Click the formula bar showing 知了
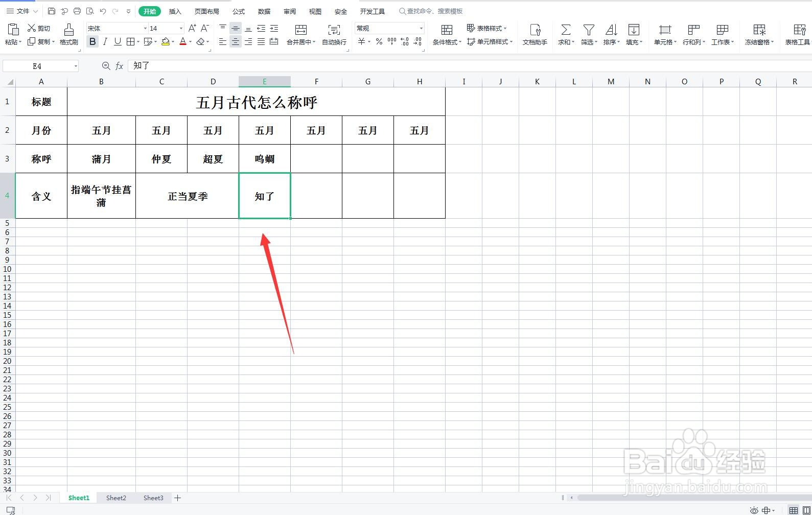Viewport: 812px width, 515px height. [x=469, y=66]
